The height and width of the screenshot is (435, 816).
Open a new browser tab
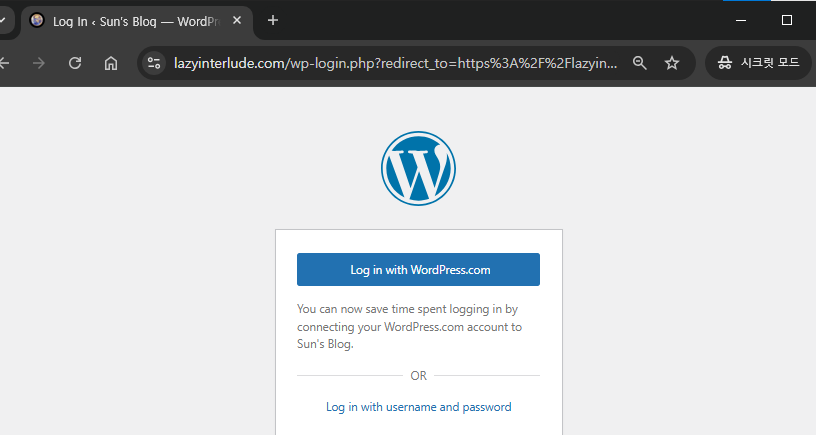pyautogui.click(x=273, y=20)
